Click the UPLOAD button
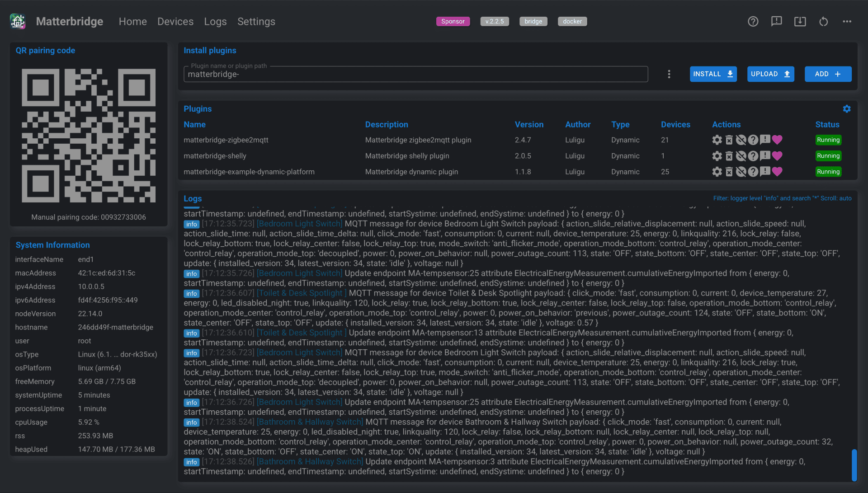868x493 pixels. click(771, 74)
